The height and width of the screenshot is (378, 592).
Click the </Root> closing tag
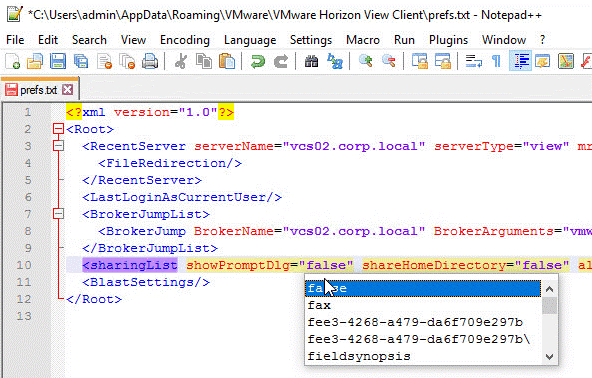pyautogui.click(x=94, y=299)
